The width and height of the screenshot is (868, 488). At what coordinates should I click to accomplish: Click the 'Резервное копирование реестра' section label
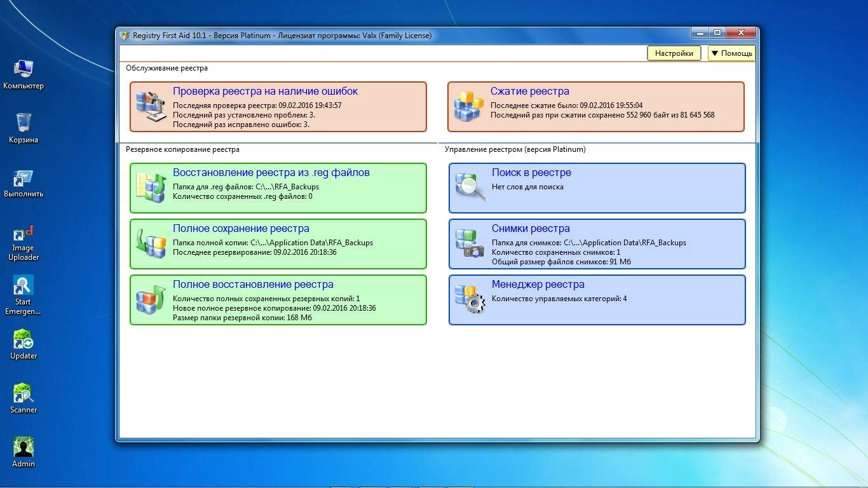[x=183, y=150]
